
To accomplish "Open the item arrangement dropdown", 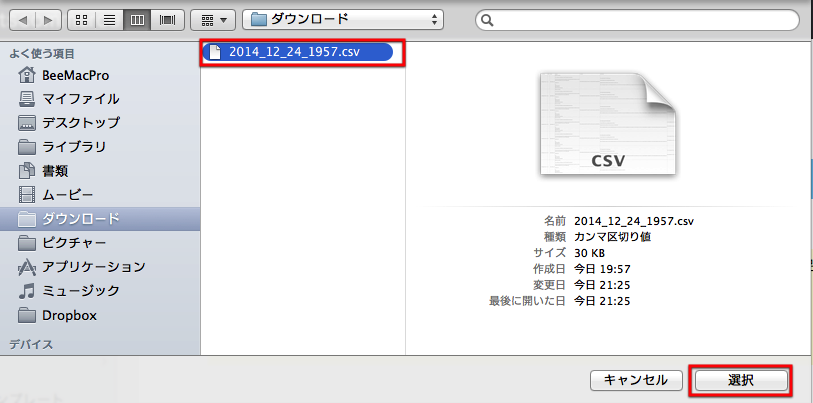I will pos(212,19).
